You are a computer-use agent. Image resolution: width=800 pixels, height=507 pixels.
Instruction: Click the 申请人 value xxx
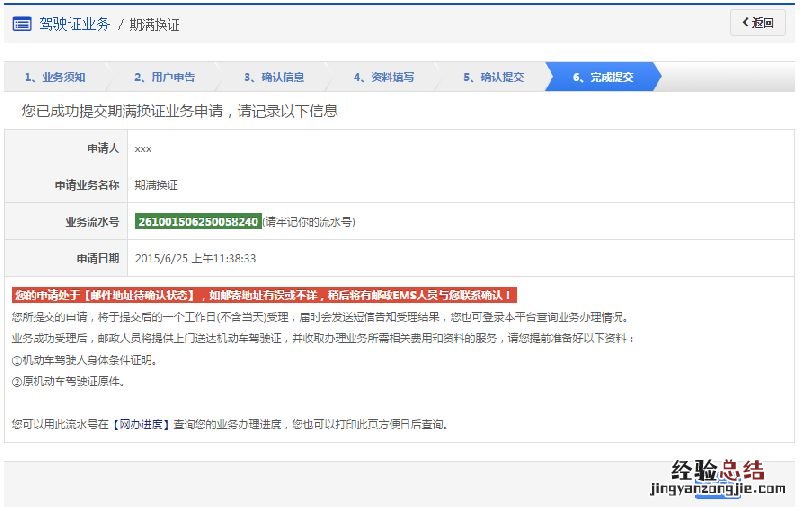(143, 148)
